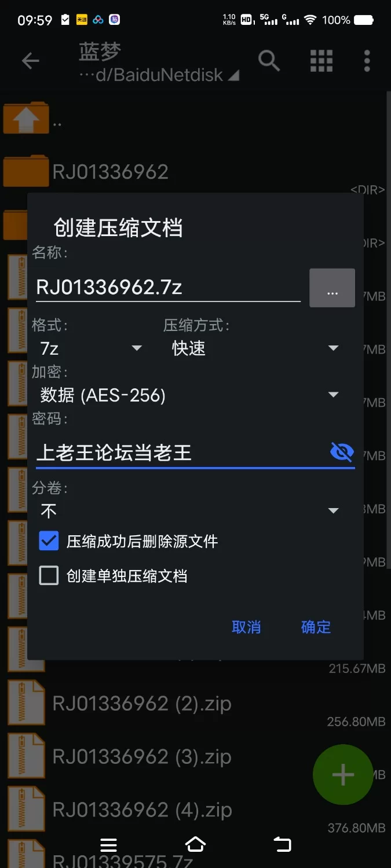The height and width of the screenshot is (868, 391).
Task: Open the compression method dropdown showing 快速
Action: [254, 348]
